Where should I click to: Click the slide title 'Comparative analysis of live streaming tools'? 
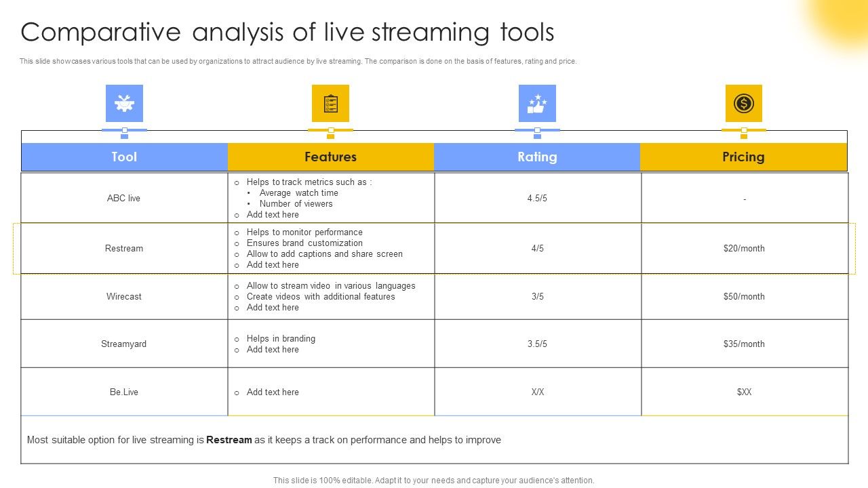tap(288, 32)
